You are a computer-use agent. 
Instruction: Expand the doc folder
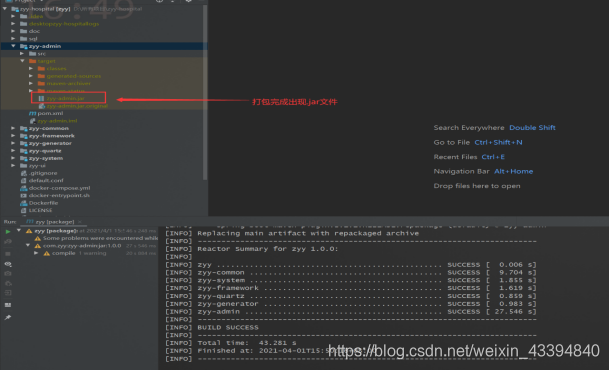[13, 31]
